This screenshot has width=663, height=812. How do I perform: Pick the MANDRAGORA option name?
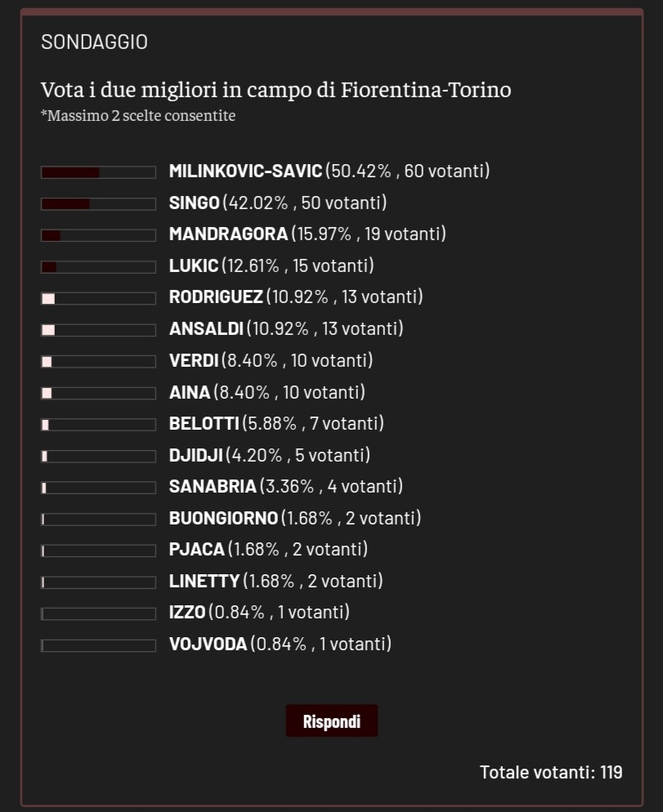tap(229, 234)
